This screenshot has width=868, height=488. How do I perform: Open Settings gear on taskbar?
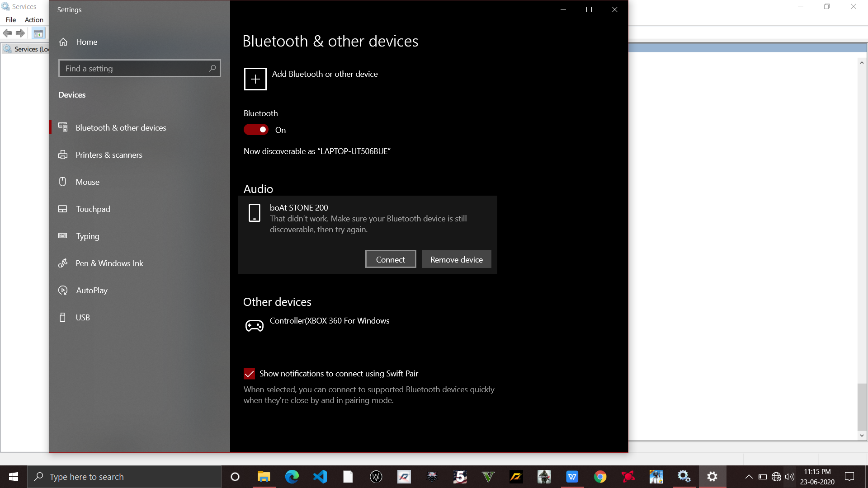712,477
